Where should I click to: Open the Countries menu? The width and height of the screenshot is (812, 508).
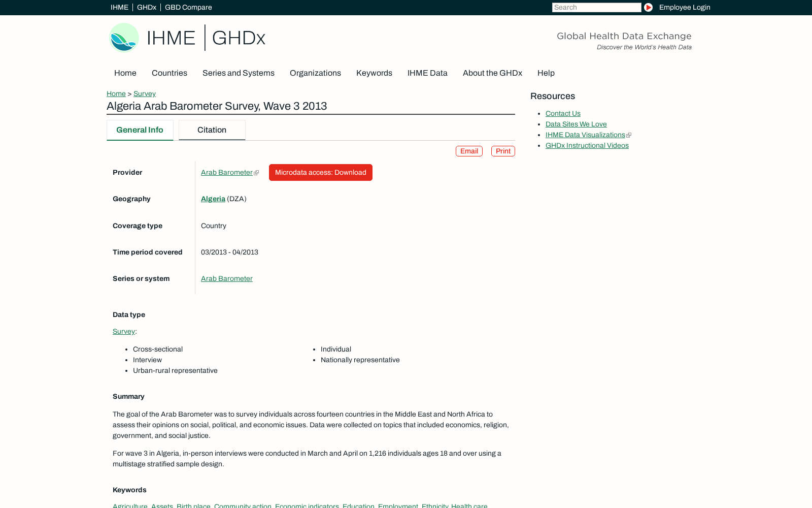pos(170,73)
